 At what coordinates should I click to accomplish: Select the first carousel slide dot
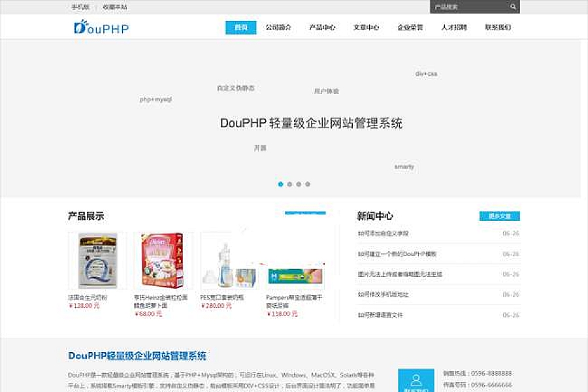click(280, 184)
